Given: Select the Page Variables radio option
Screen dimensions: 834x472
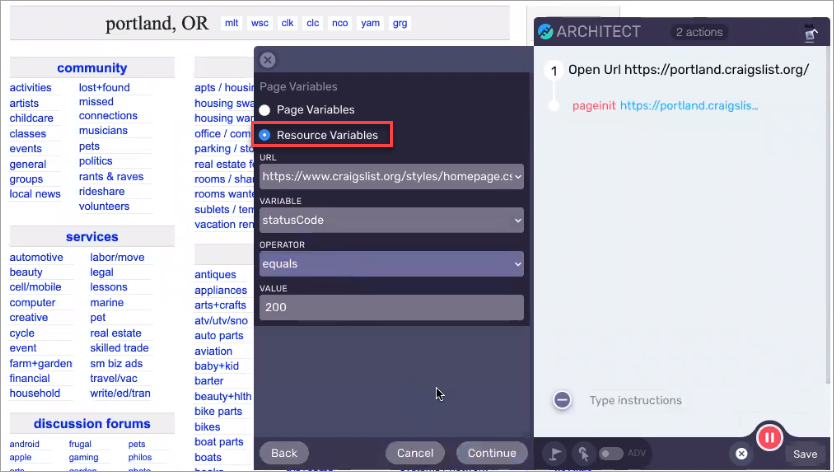Looking at the screenshot, I should (x=265, y=110).
